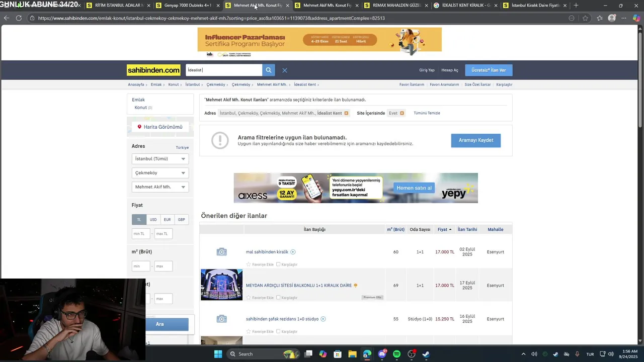Open MEYDAN ARDIÇLI SİTESİ listing title
Viewport: 644px width, 362px height.
coord(299,286)
